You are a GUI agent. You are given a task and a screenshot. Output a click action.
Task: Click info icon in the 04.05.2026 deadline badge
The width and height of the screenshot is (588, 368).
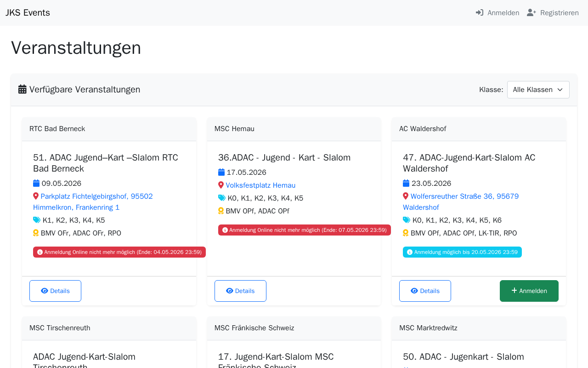tap(40, 252)
